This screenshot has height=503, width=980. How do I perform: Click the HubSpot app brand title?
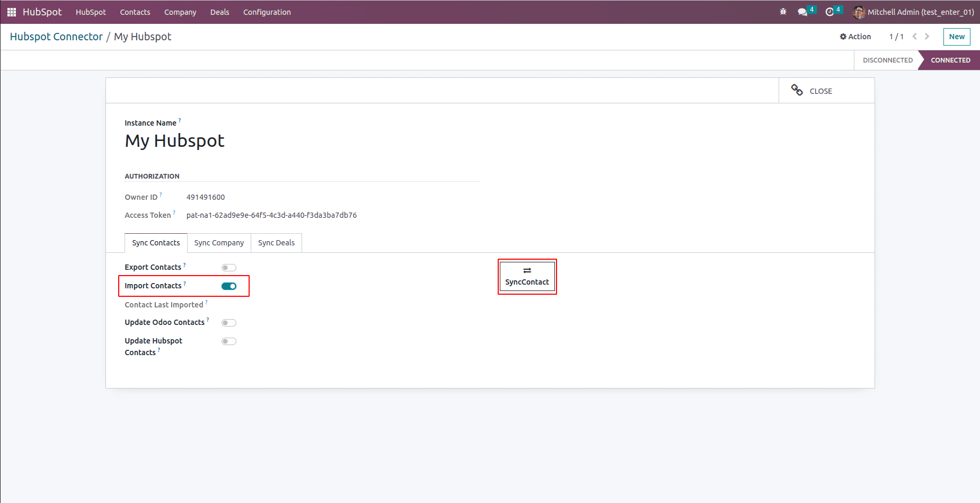click(x=42, y=12)
